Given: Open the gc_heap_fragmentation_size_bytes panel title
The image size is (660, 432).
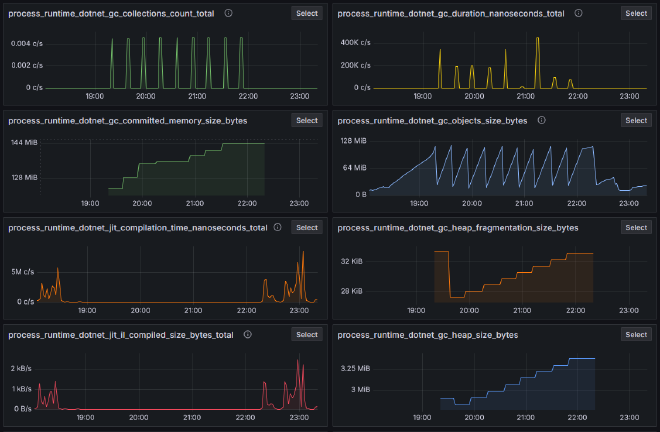Looking at the screenshot, I should pyautogui.click(x=458, y=228).
